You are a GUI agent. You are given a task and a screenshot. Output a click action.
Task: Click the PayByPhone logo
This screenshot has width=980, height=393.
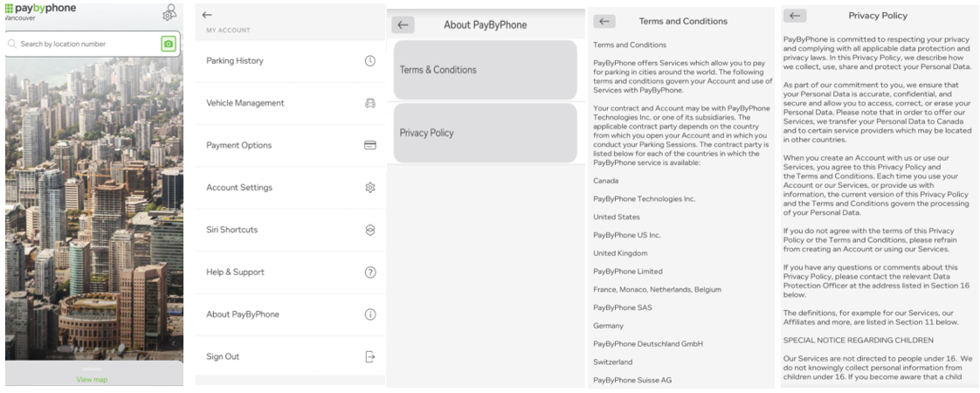pyautogui.click(x=41, y=8)
